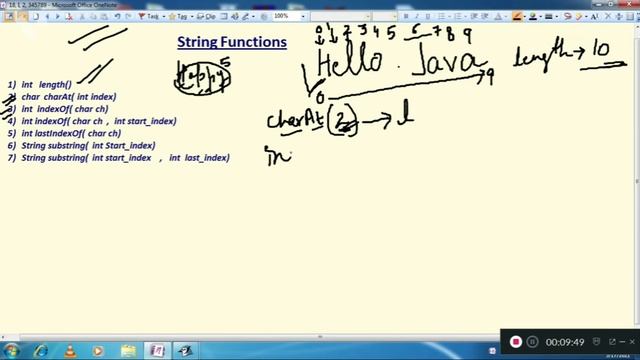640x360 pixels.
Task: Click the zoom percentage field showing 100%
Action: (x=286, y=16)
